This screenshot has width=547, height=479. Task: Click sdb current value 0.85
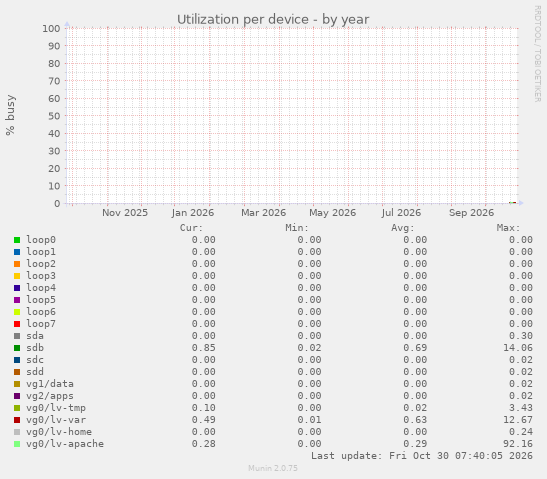[204, 348]
